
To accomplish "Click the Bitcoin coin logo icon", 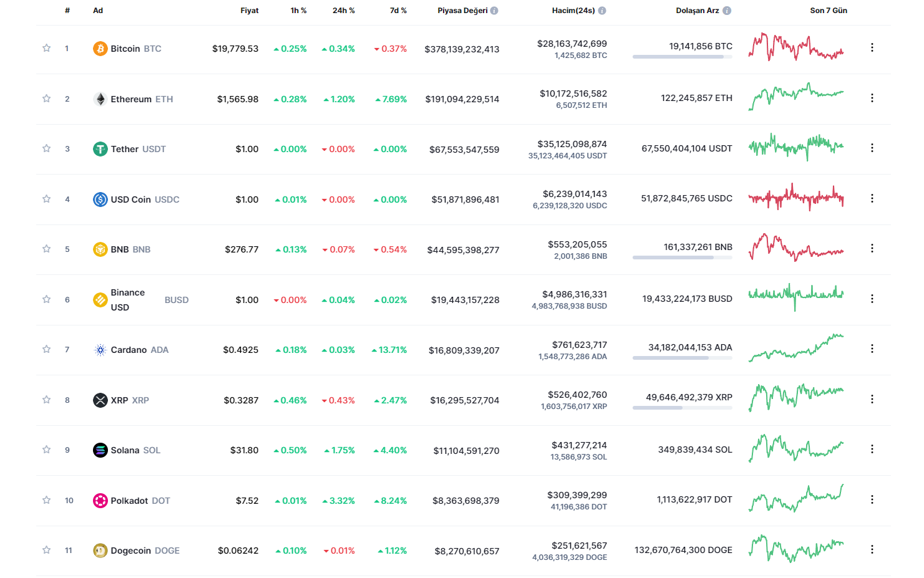I will click(100, 49).
